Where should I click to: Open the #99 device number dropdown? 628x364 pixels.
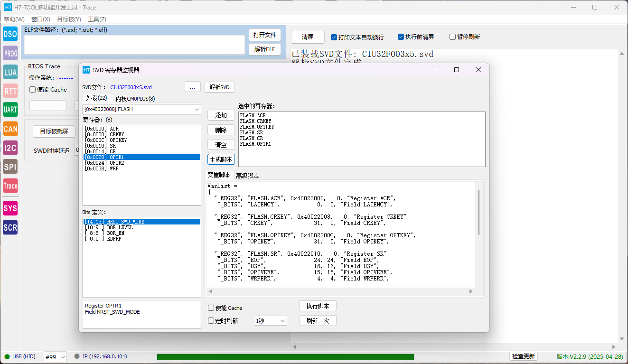tap(55, 357)
